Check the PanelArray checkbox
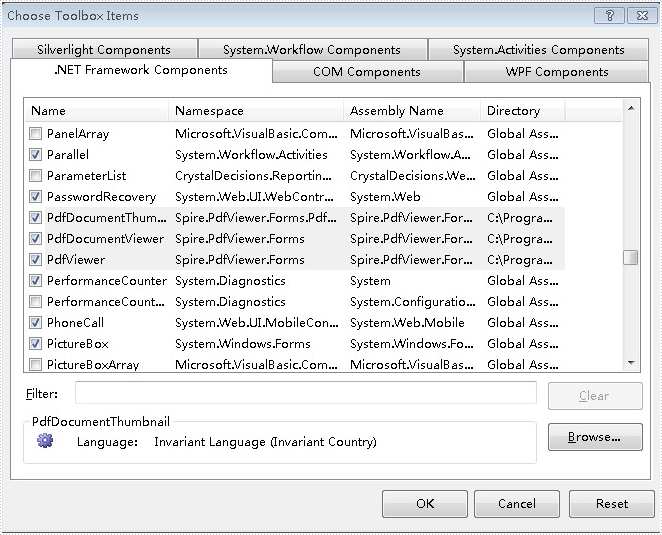 pyautogui.click(x=35, y=134)
